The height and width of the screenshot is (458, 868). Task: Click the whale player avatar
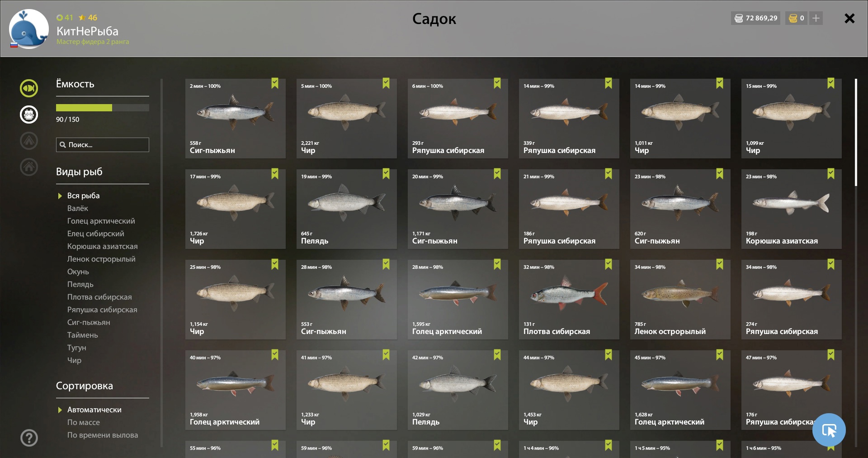tap(29, 29)
